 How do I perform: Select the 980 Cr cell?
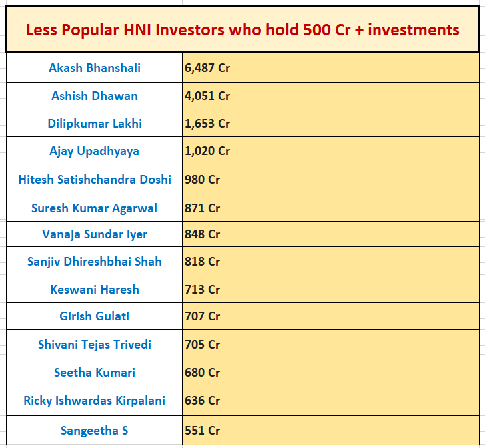331,180
